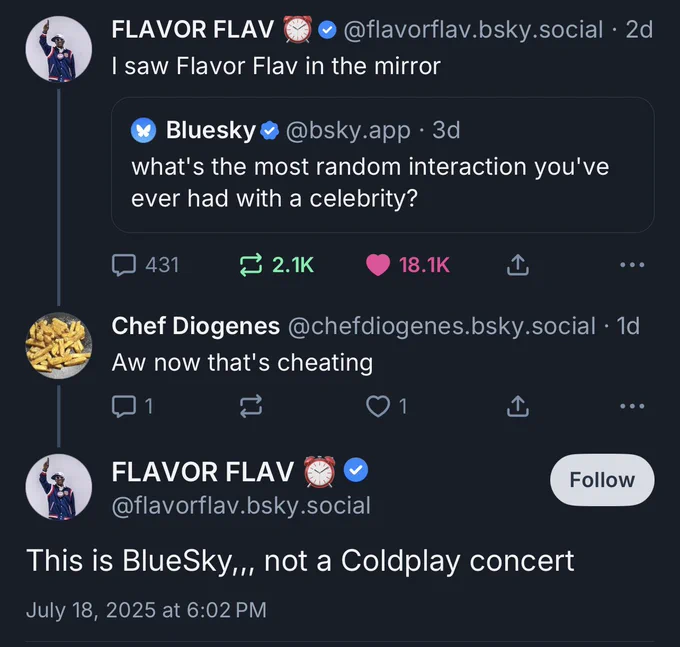Open Flavor Flav's avatar beside Follow button
The image size is (680, 647).
click(x=58, y=486)
